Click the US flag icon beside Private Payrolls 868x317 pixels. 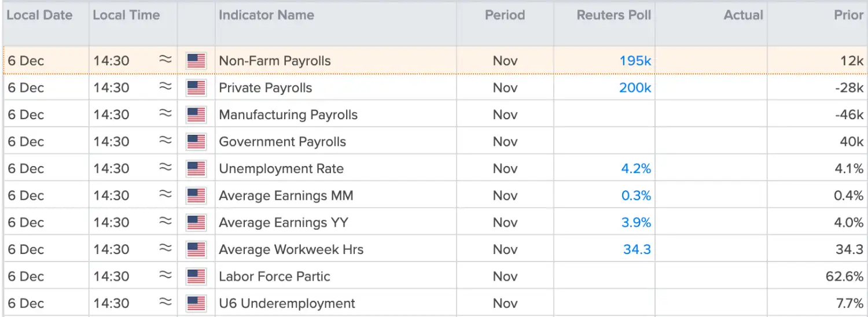coord(196,88)
